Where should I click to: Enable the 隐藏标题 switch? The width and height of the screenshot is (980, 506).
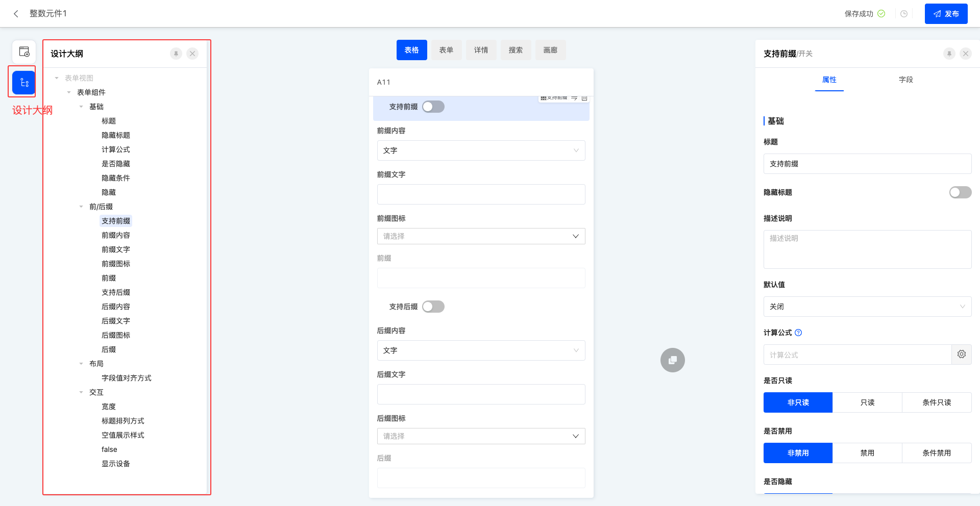(960, 192)
